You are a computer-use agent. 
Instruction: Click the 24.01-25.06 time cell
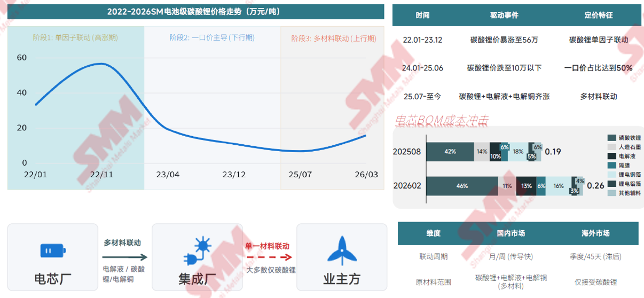click(x=422, y=68)
